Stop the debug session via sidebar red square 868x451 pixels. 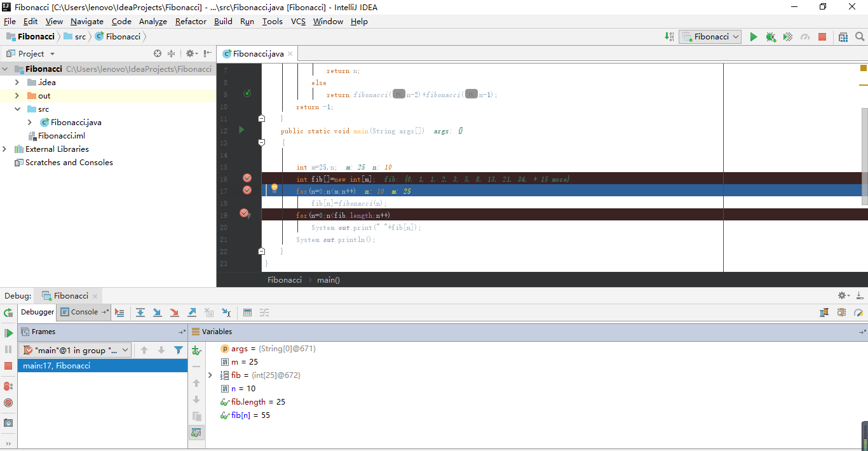click(8, 366)
